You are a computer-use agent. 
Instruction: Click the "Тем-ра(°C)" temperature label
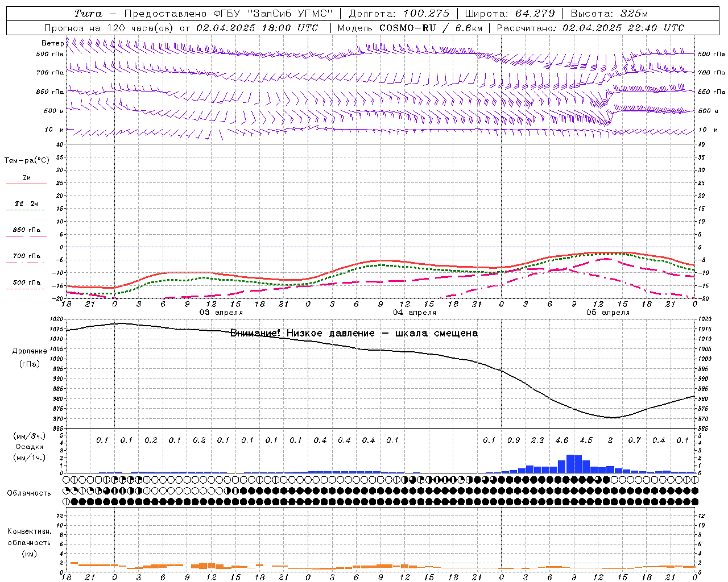[x=27, y=161]
